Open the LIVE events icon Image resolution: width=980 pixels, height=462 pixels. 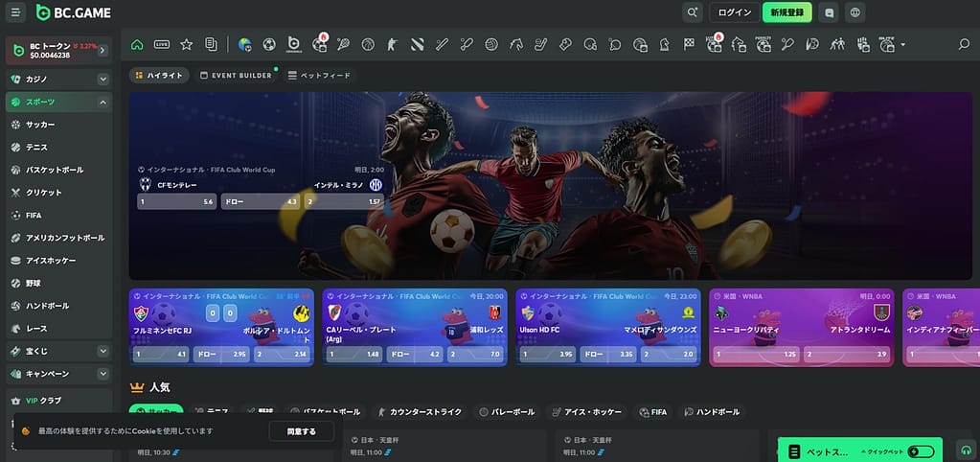click(162, 44)
